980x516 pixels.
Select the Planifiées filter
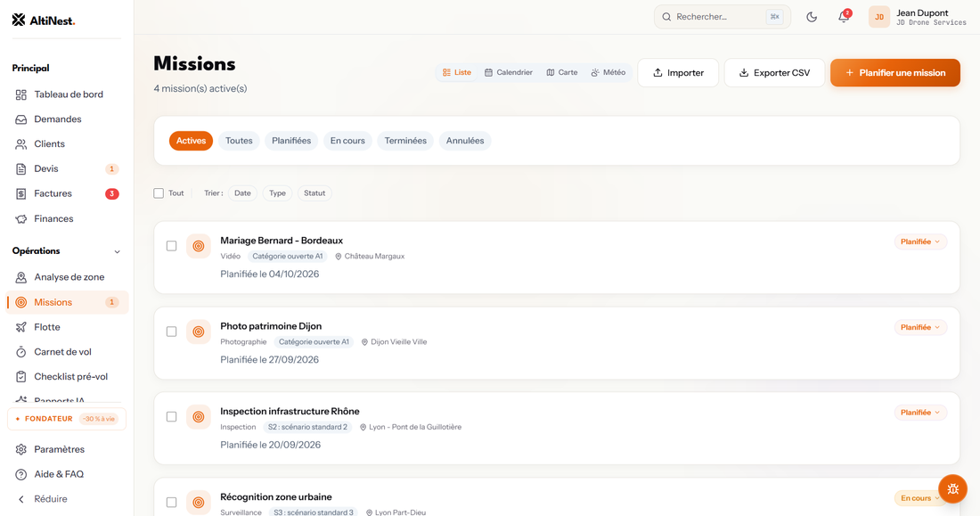pyautogui.click(x=291, y=141)
